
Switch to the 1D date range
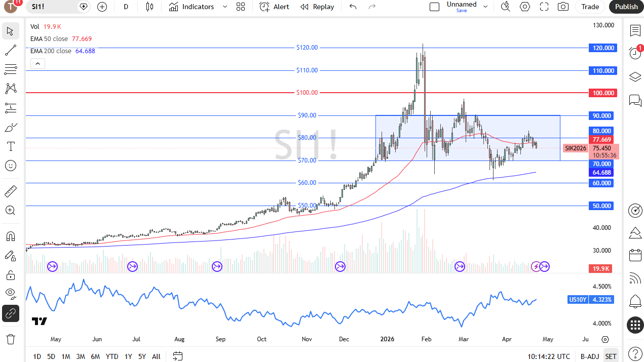tap(37, 356)
